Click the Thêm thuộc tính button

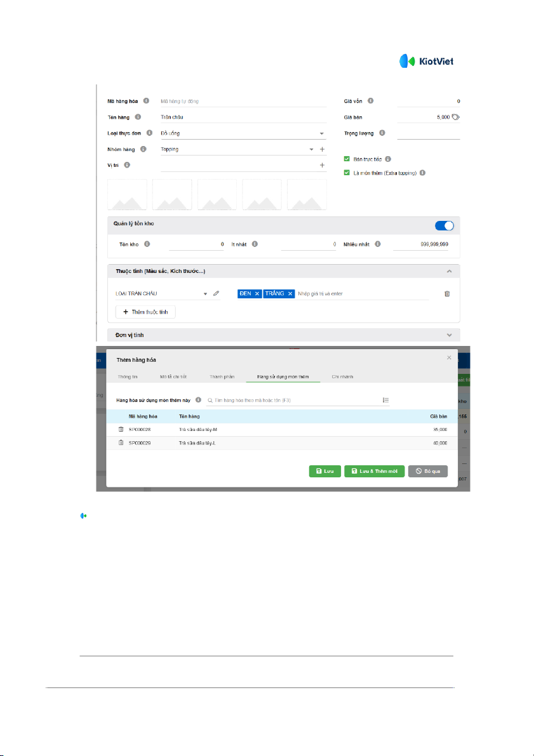pos(145,312)
